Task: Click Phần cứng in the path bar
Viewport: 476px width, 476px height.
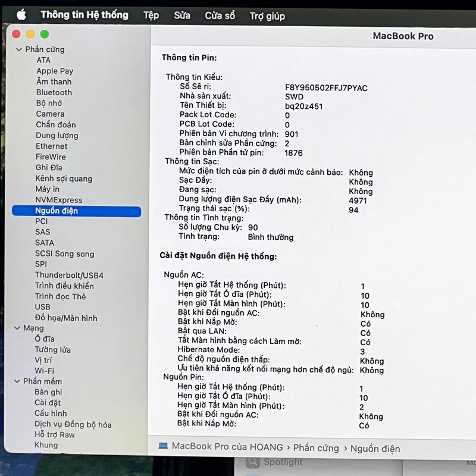Action: point(316,447)
